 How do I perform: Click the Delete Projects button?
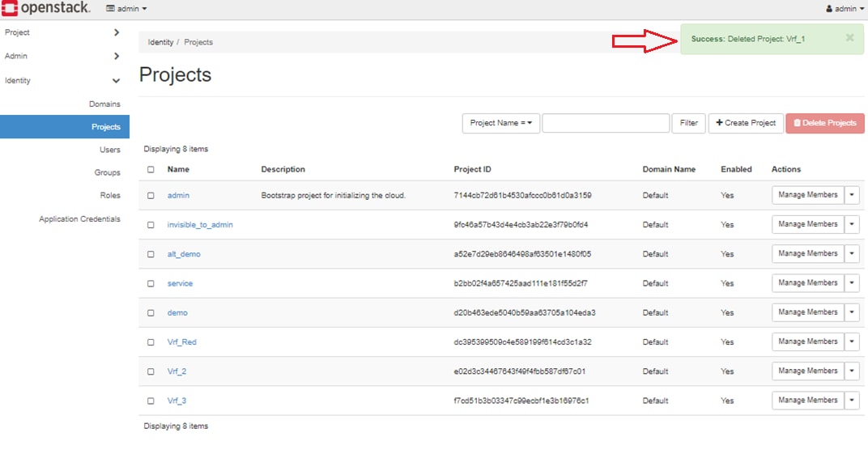tap(825, 123)
